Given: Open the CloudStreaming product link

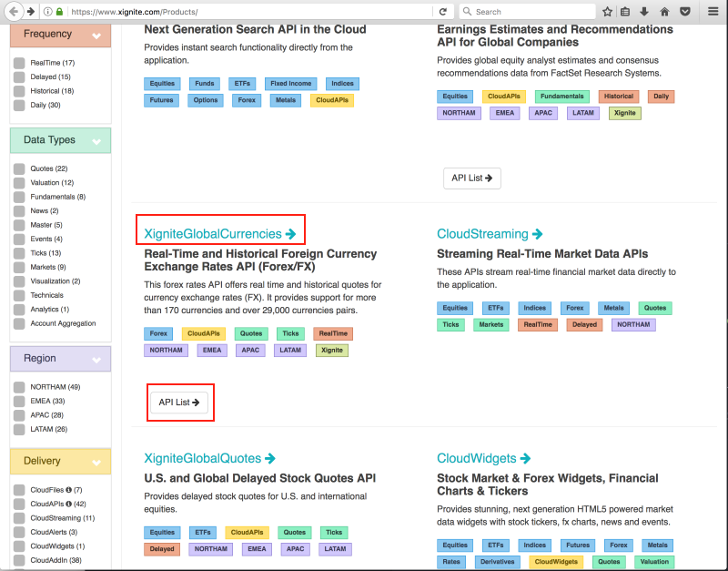Looking at the screenshot, I should click(490, 234).
